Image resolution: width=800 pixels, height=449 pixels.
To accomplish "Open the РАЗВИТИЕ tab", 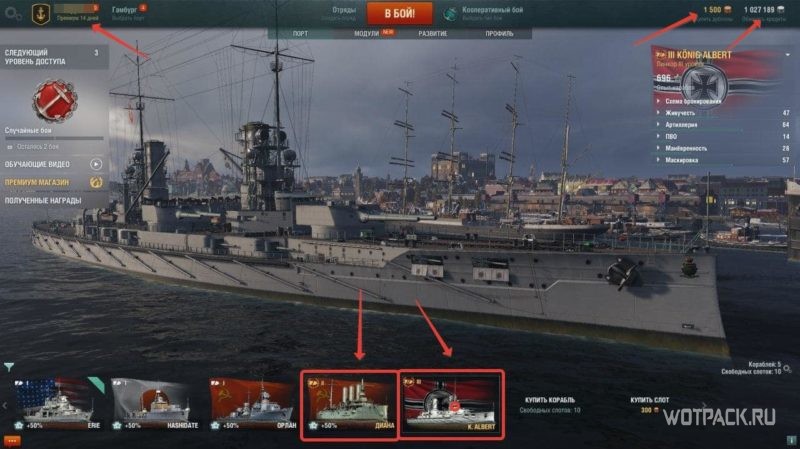I will tap(433, 33).
